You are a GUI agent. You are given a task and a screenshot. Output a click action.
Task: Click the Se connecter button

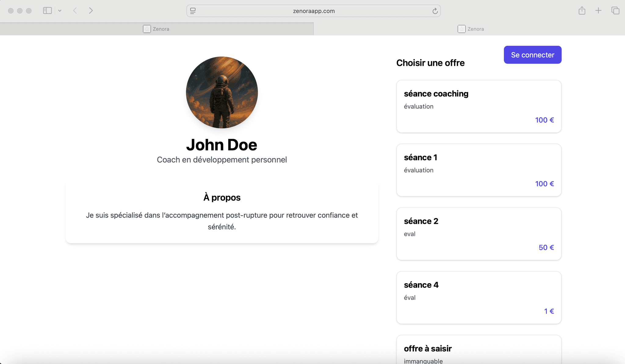pyautogui.click(x=532, y=55)
